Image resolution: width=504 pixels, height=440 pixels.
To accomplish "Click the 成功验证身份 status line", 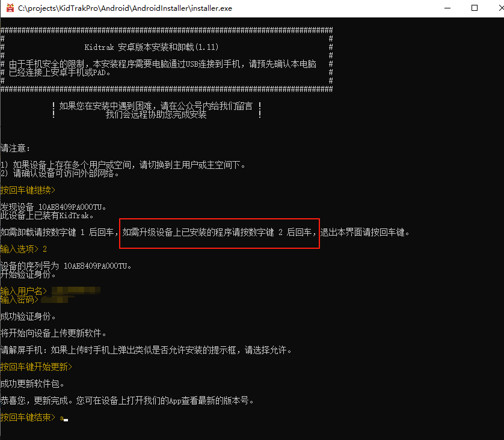I will click(28, 316).
